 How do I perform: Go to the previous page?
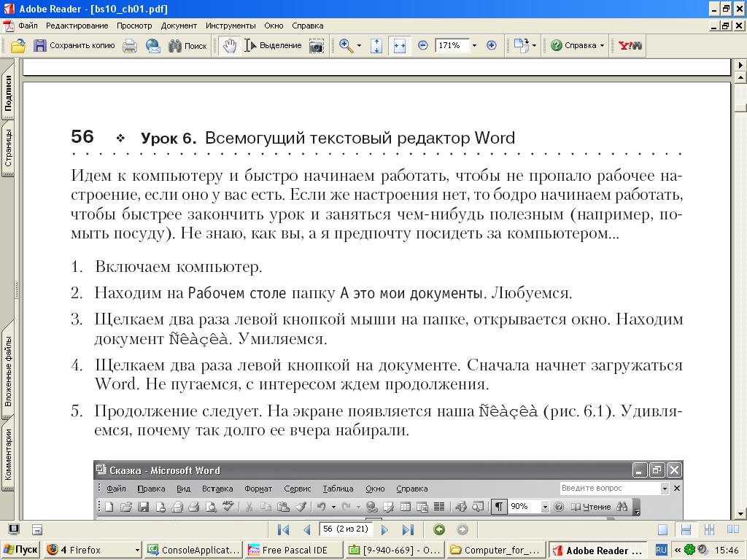coord(307,529)
